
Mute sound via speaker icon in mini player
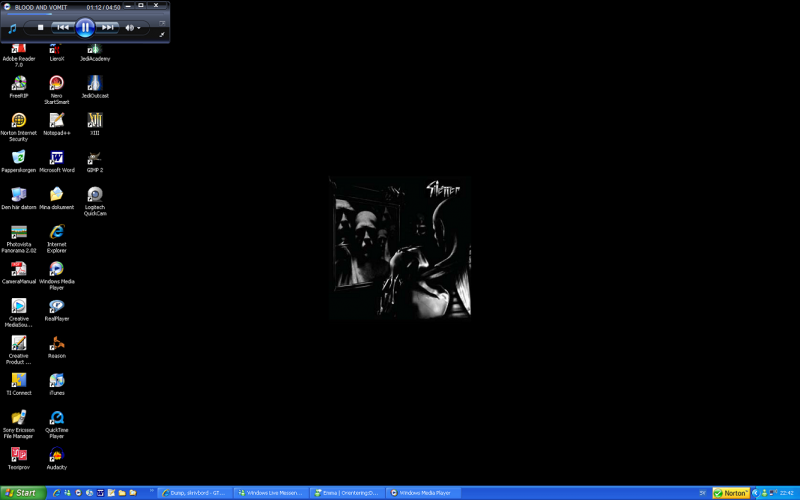pos(129,28)
